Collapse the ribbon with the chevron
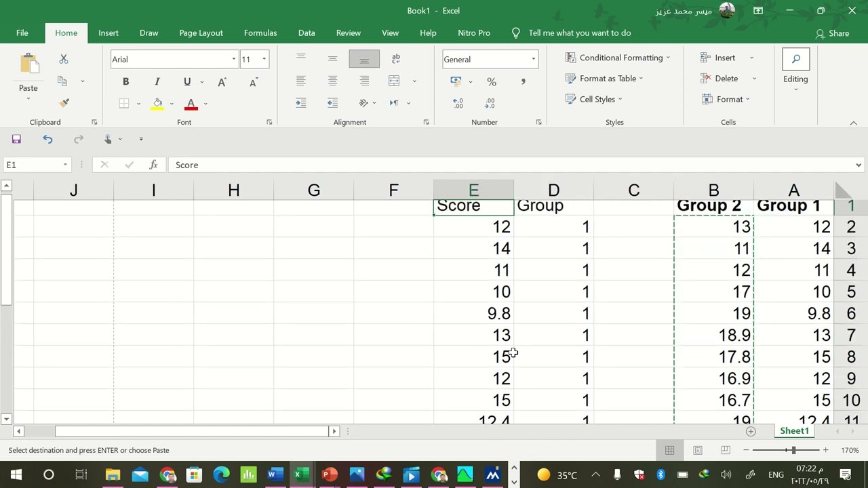Image resolution: width=868 pixels, height=488 pixels. coord(854,123)
